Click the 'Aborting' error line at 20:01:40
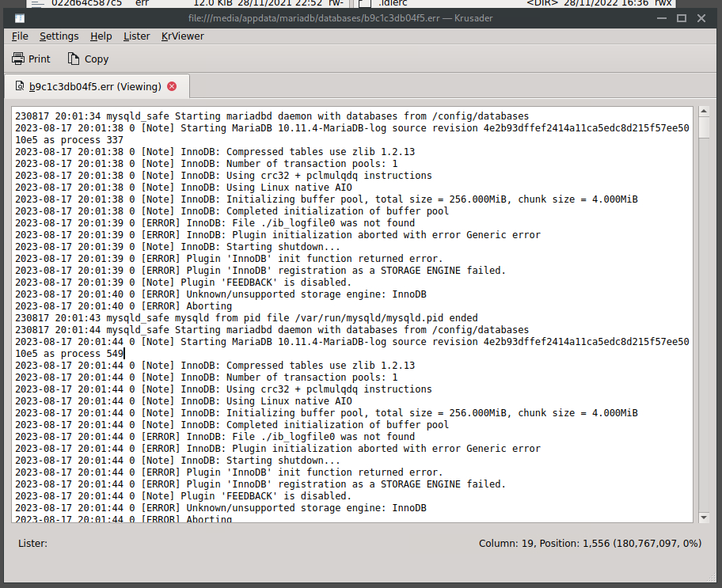 (x=123, y=305)
